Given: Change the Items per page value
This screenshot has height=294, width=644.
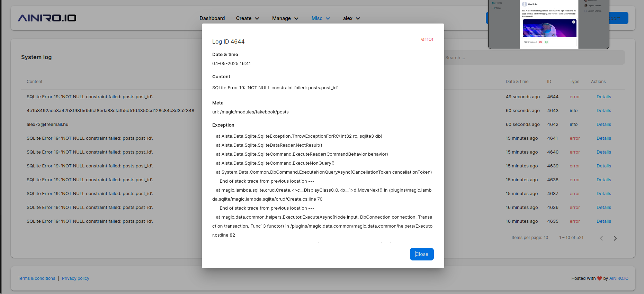Looking at the screenshot, I should pos(546,238).
